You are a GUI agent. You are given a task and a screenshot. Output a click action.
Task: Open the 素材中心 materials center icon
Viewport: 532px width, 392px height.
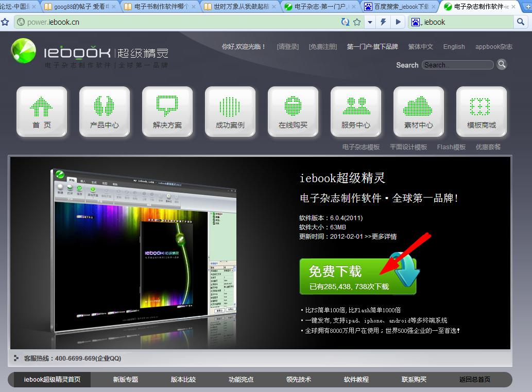(x=419, y=112)
